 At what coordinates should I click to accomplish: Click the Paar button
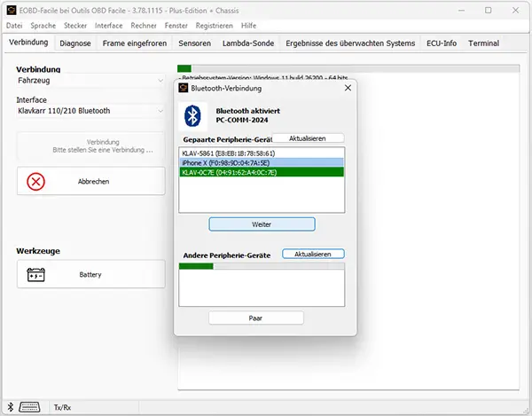(x=255, y=318)
